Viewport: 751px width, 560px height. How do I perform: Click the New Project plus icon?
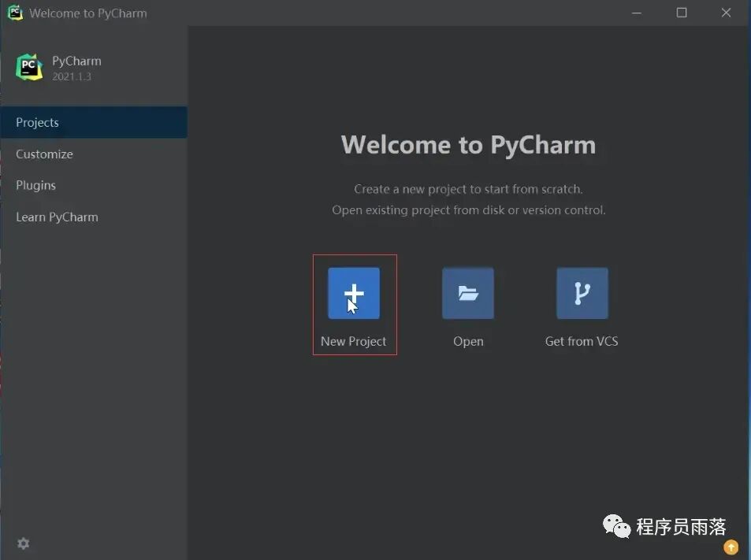pos(354,293)
